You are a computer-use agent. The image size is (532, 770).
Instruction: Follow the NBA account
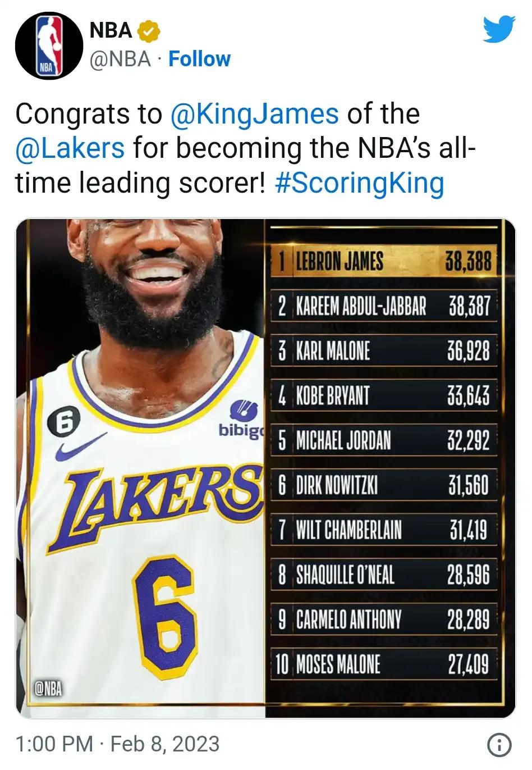point(199,59)
